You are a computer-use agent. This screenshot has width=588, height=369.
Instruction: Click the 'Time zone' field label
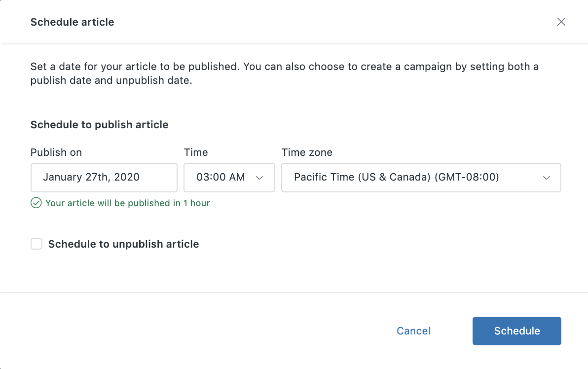coord(307,152)
